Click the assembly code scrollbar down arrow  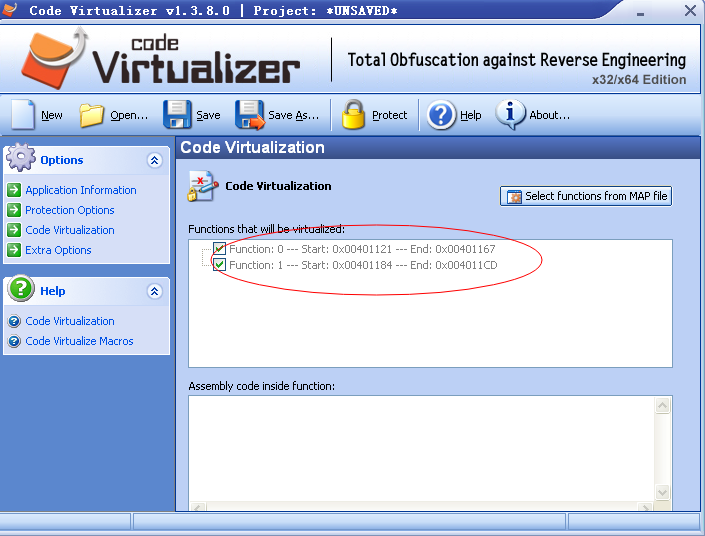tap(662, 492)
